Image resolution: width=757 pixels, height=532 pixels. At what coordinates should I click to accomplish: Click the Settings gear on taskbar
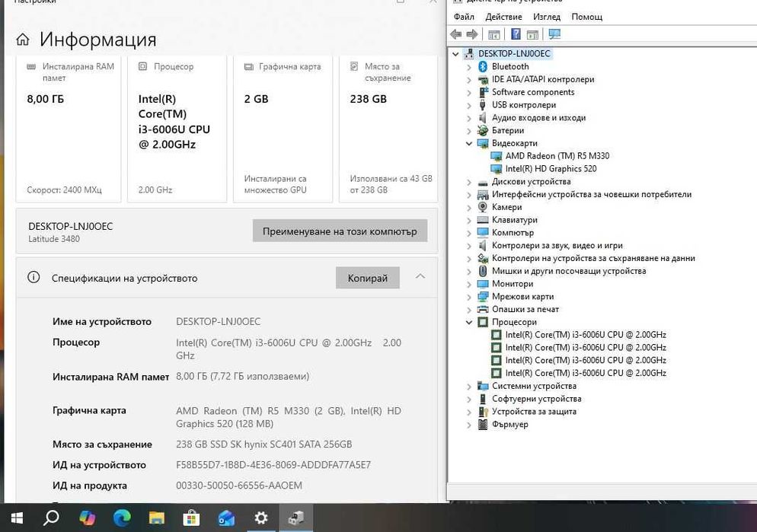pyautogui.click(x=260, y=518)
